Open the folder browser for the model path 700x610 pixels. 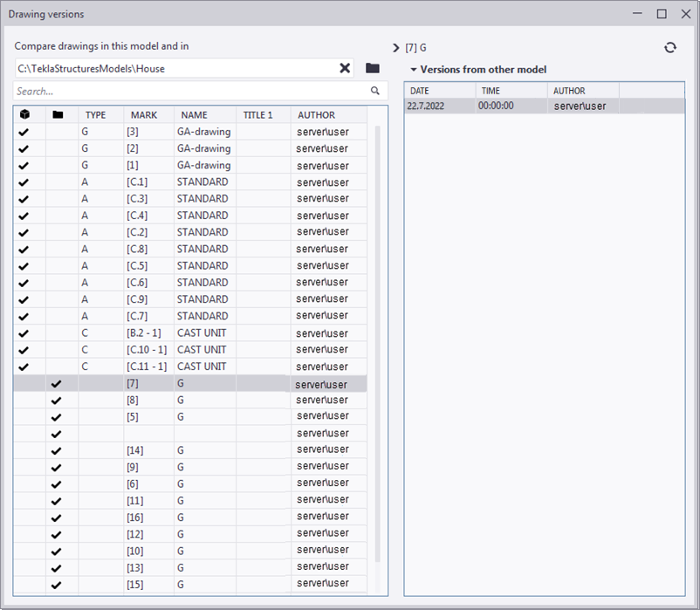(x=374, y=67)
